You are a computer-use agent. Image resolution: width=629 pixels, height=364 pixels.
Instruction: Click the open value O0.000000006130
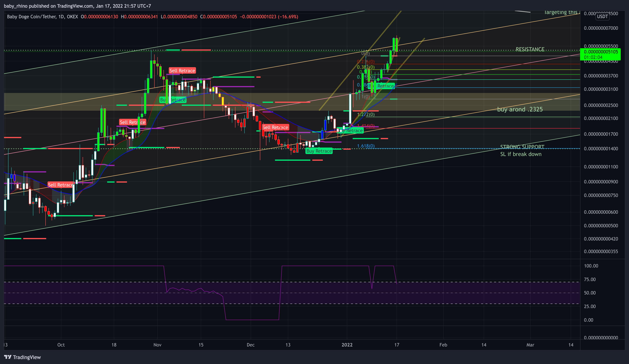99,17
